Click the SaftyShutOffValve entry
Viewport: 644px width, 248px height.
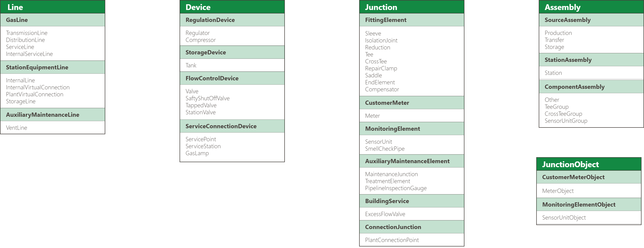point(208,99)
